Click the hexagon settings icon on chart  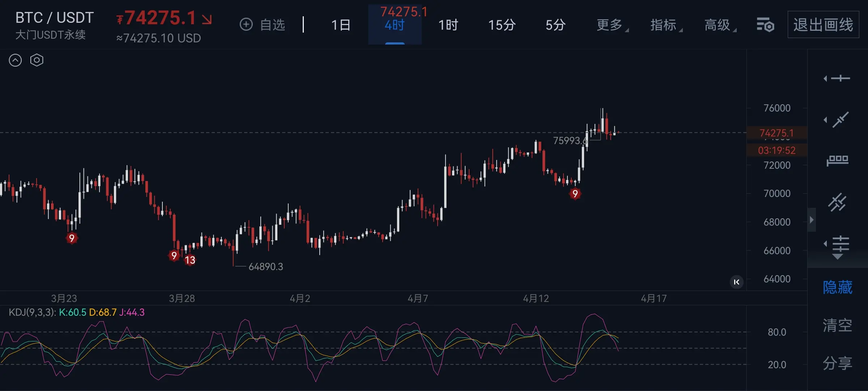pyautogui.click(x=37, y=60)
